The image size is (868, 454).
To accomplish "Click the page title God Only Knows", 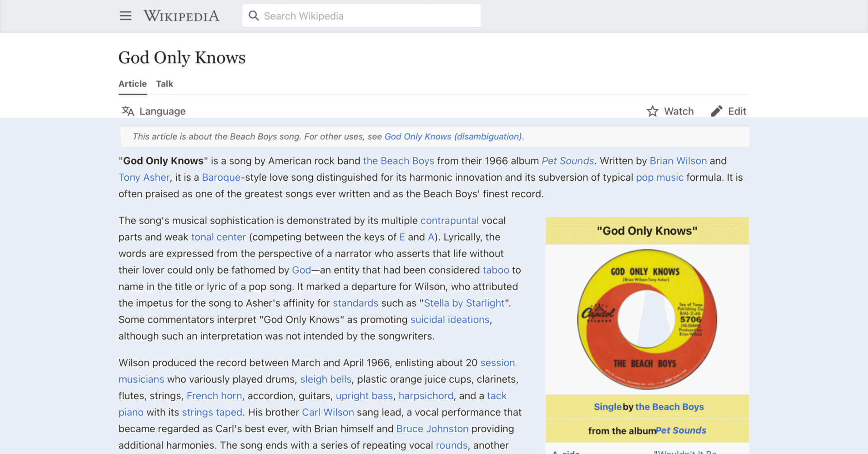I will click(182, 58).
